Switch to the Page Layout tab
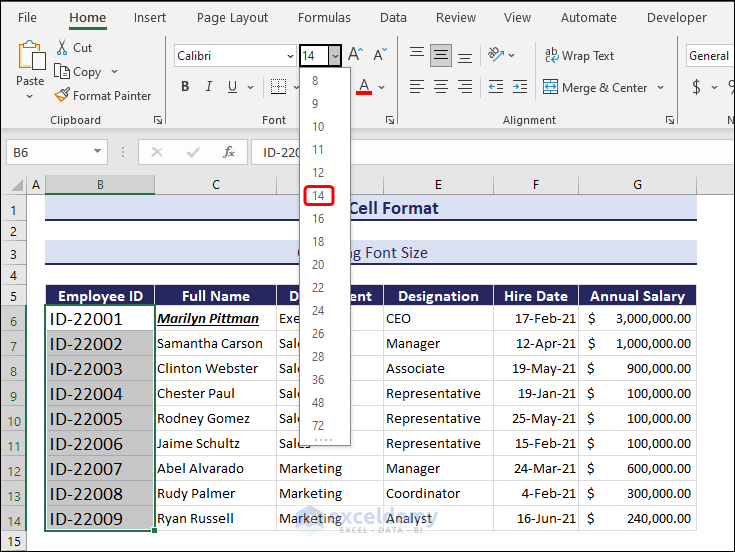Viewport: 735px width, 552px height. (232, 18)
